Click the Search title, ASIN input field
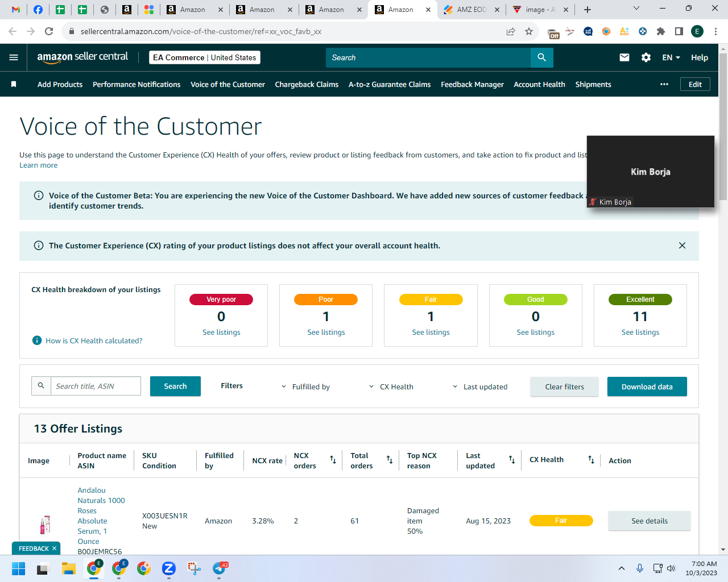728x582 pixels. coord(96,386)
